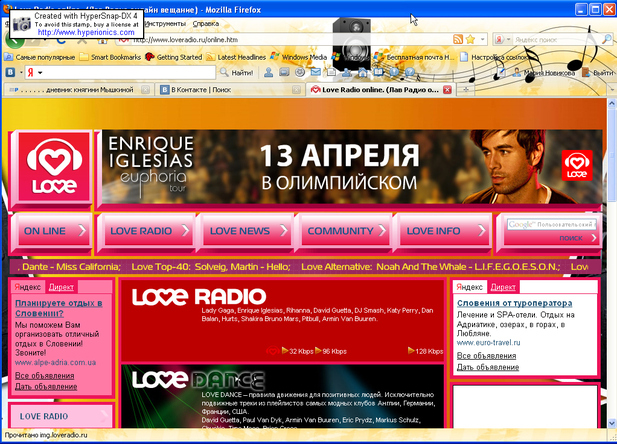Click the left Дать объявление link
The image size is (617, 444).
click(46, 387)
